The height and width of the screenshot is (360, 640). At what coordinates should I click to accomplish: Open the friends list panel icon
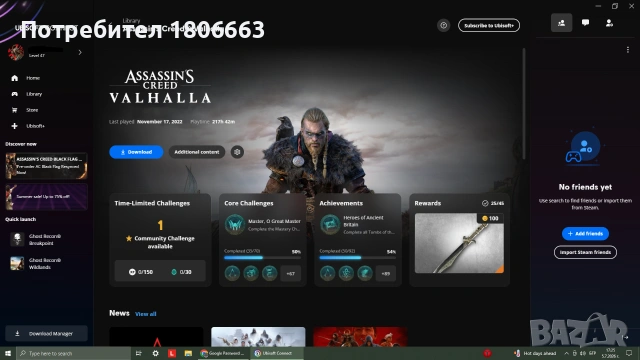(x=562, y=23)
